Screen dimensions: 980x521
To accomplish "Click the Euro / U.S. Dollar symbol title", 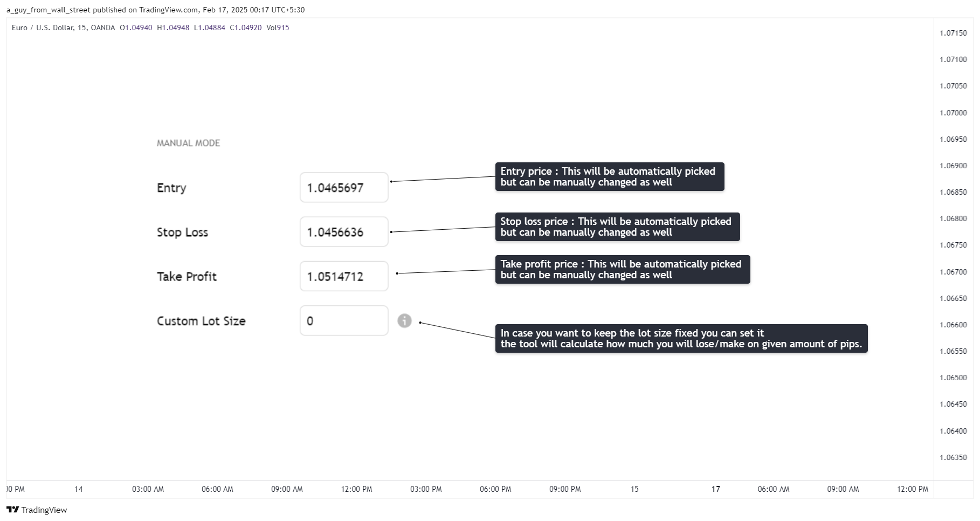I will [43, 28].
